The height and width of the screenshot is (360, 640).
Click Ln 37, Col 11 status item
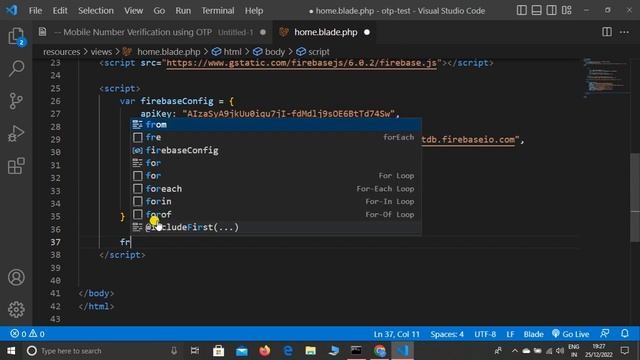[x=396, y=334]
